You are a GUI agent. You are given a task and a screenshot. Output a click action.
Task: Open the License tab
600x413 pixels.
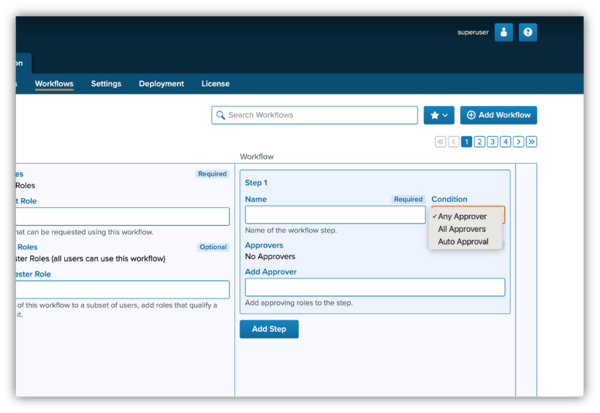click(x=215, y=84)
